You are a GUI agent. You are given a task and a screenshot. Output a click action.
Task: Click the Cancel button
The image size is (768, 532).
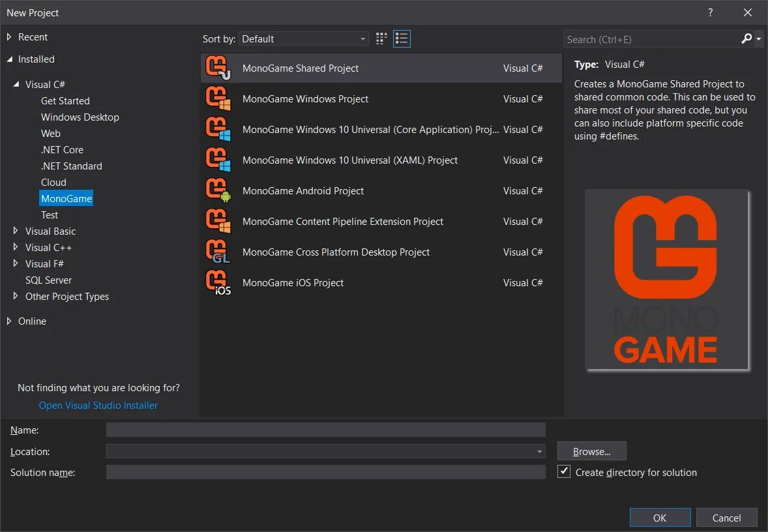click(x=726, y=518)
